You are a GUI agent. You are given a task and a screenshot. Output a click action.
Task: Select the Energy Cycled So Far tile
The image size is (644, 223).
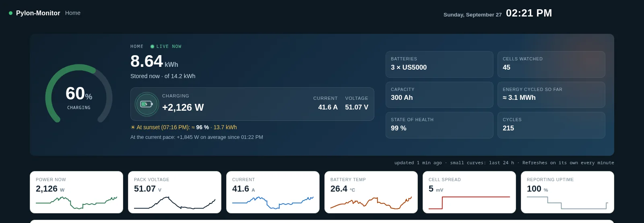(x=551, y=95)
